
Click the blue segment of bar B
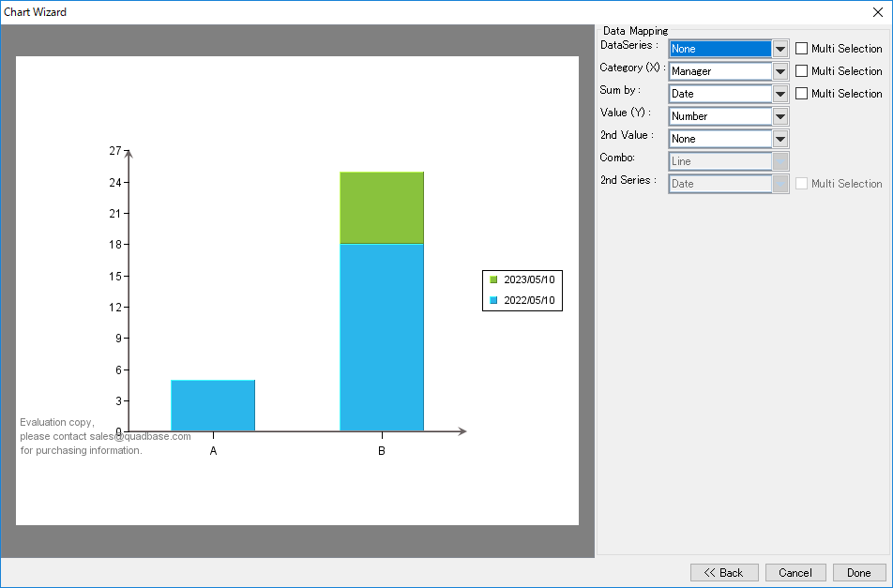(382, 338)
